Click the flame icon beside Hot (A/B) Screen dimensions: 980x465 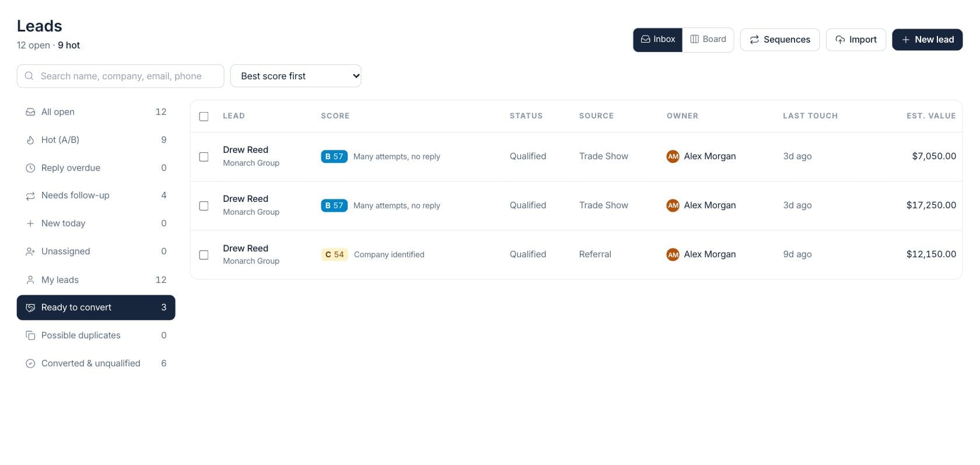[30, 140]
